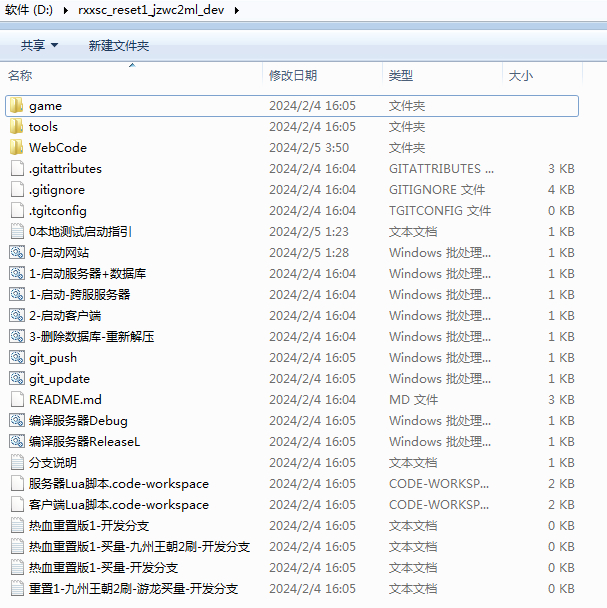Viewport: 607px width, 608px height.
Task: Click the 新建文件夹 button
Action: click(x=119, y=46)
